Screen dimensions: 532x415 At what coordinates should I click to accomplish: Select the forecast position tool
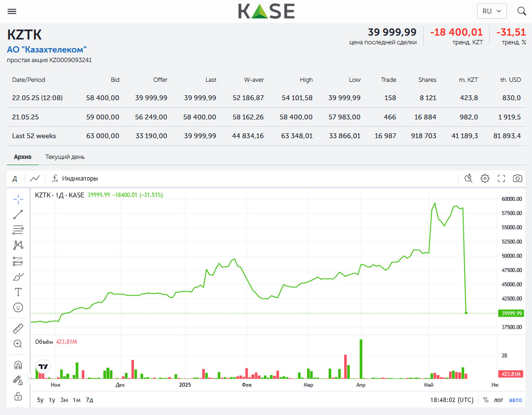point(18,261)
